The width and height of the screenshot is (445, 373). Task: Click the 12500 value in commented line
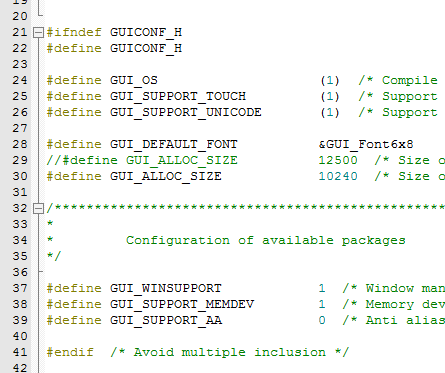[x=338, y=160]
